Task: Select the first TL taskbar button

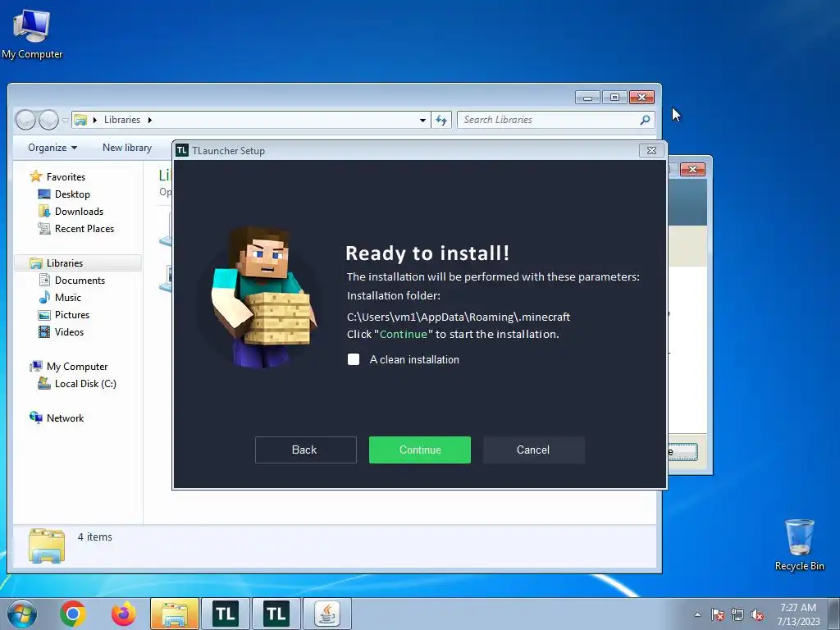Action: point(225,614)
